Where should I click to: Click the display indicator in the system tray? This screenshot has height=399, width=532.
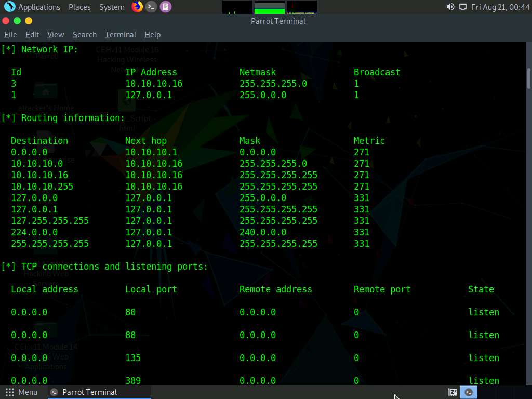coord(463,7)
